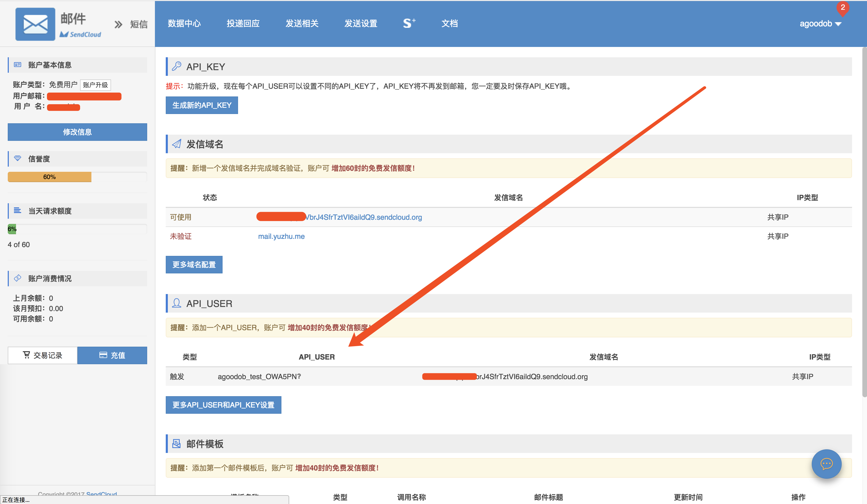Click the key icon beside API_KEY heading
867x504 pixels.
point(177,66)
